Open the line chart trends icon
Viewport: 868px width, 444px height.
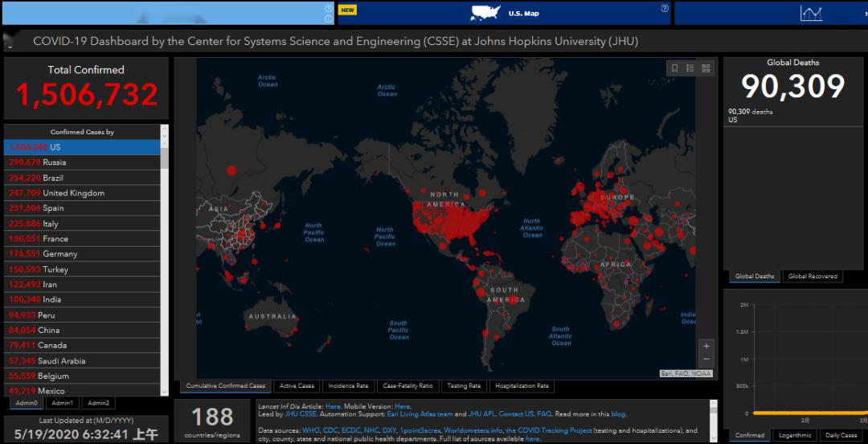click(x=811, y=13)
